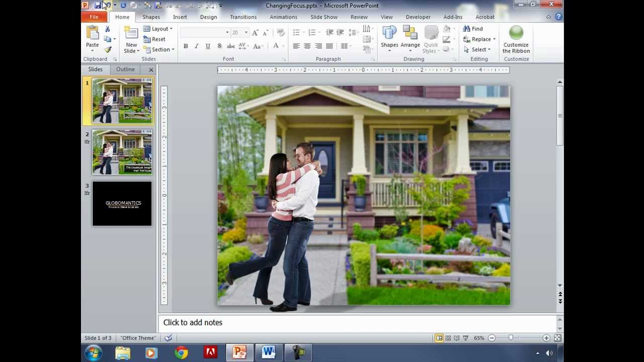The image size is (644, 362).
Task: Close the Slides pane with X
Action: click(151, 69)
